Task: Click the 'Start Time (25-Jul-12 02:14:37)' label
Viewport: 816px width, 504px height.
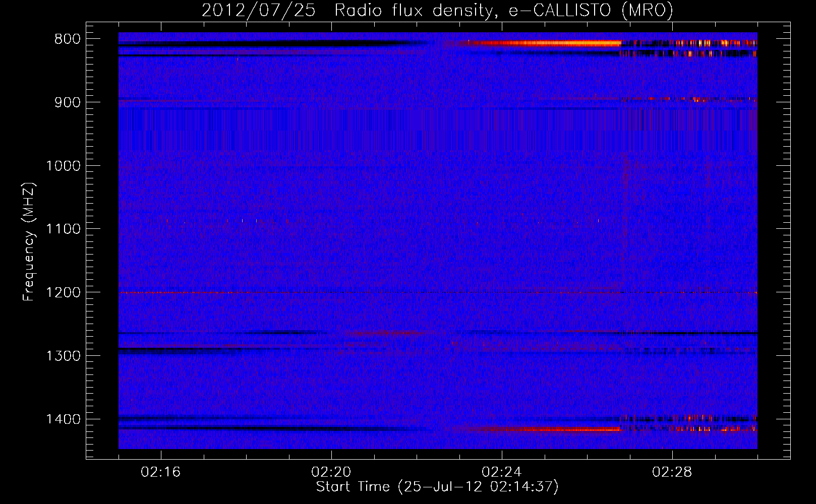Action: point(437,487)
